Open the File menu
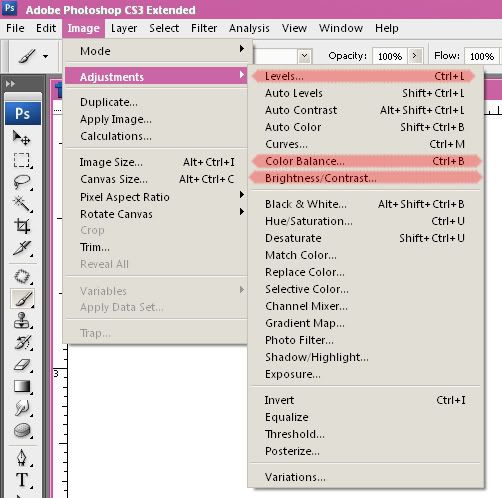 tap(15, 28)
